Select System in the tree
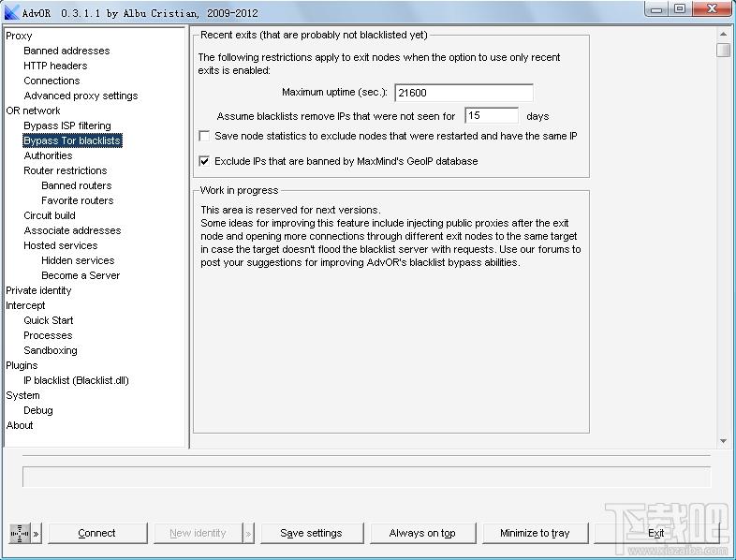This screenshot has height=560, width=736. point(22,396)
